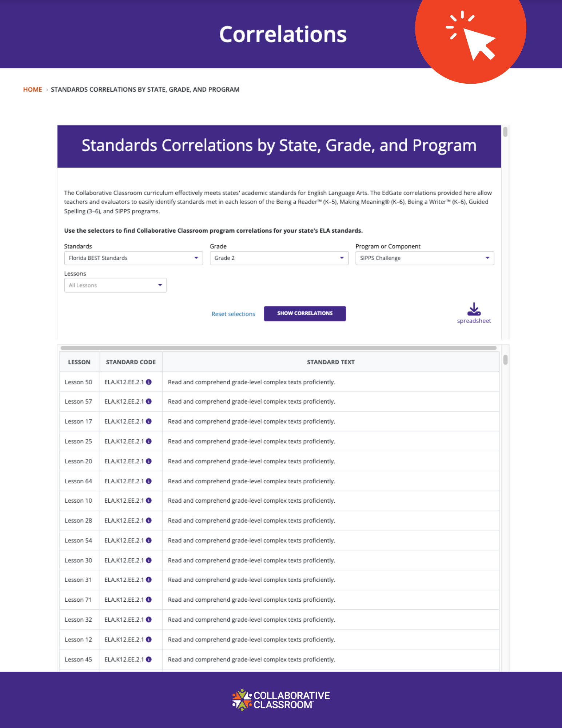The height and width of the screenshot is (728, 562).
Task: Click the horizontal scrollbar above the table
Action: (279, 348)
